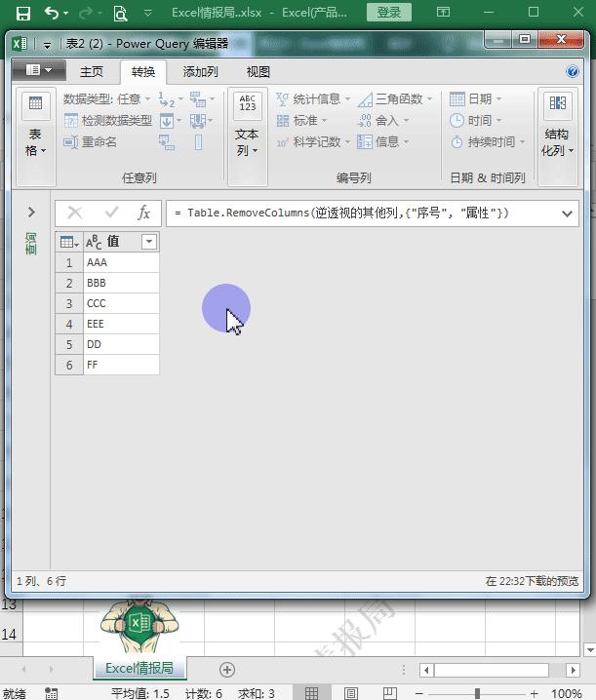Switch to Page Break Preview view
This screenshot has width=596, height=700.
[390, 693]
